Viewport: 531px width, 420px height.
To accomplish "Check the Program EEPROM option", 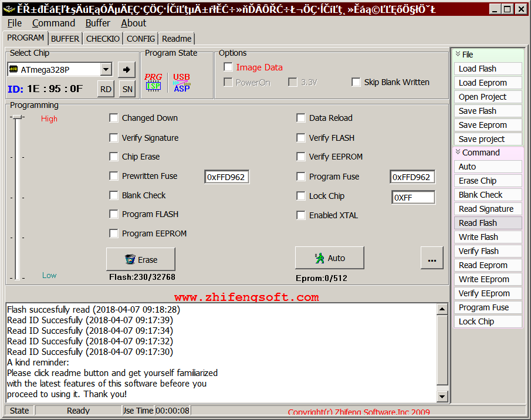I will click(114, 233).
